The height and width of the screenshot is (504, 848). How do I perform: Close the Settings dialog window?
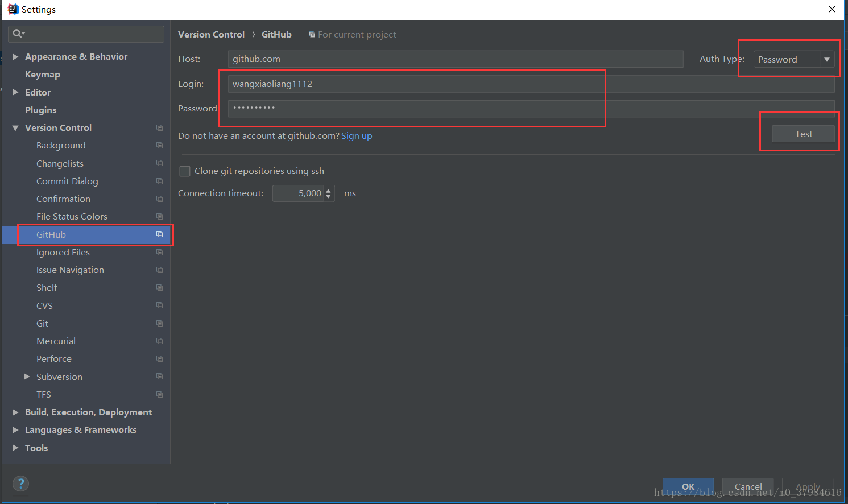tap(832, 9)
